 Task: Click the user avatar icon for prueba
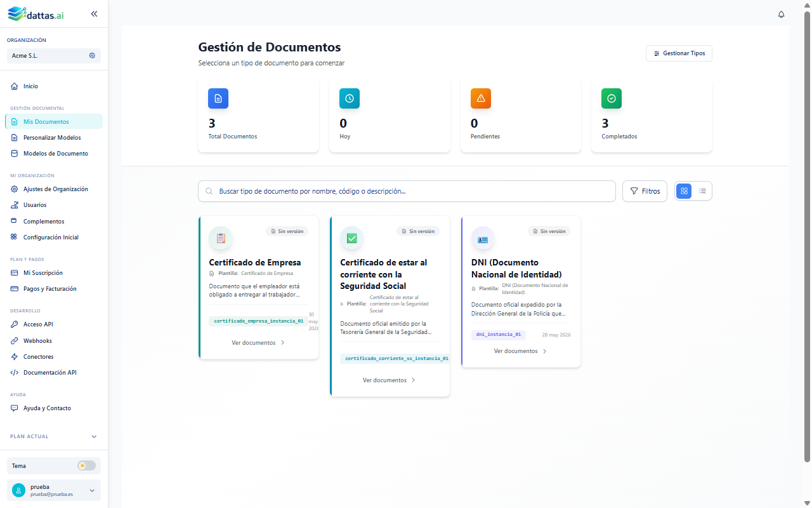coord(19,490)
